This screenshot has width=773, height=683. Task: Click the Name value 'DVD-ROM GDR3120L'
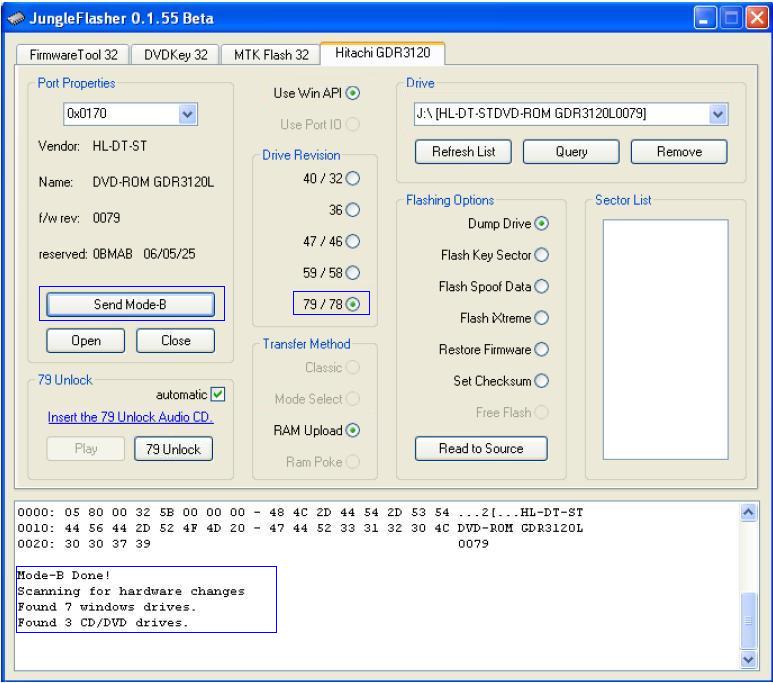click(153, 182)
